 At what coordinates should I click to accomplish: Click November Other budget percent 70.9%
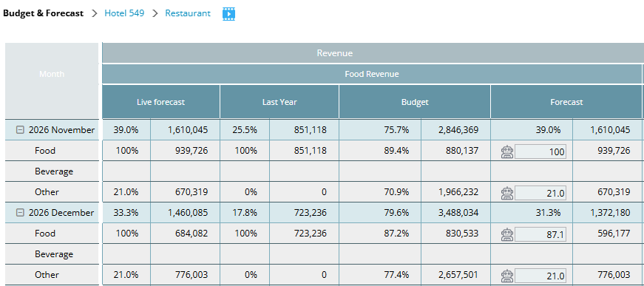point(396,192)
